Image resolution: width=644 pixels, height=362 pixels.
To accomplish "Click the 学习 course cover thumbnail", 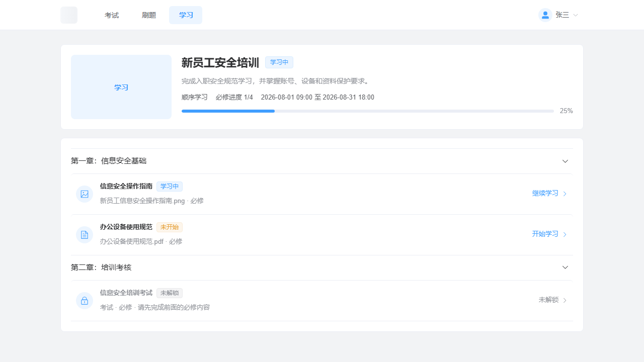I will [121, 87].
